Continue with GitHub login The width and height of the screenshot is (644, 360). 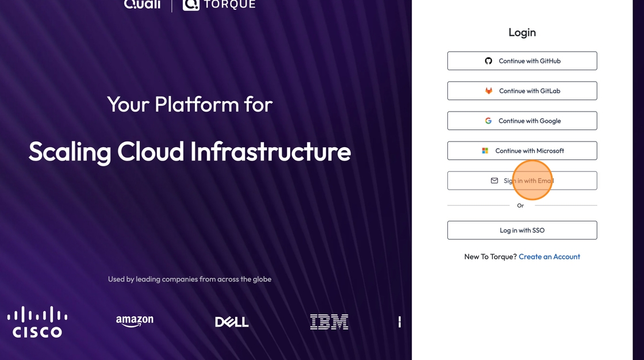click(522, 61)
